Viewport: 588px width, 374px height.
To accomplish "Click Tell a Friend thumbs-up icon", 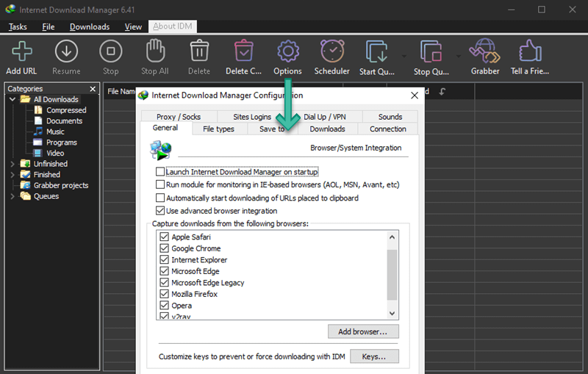I will (x=530, y=51).
